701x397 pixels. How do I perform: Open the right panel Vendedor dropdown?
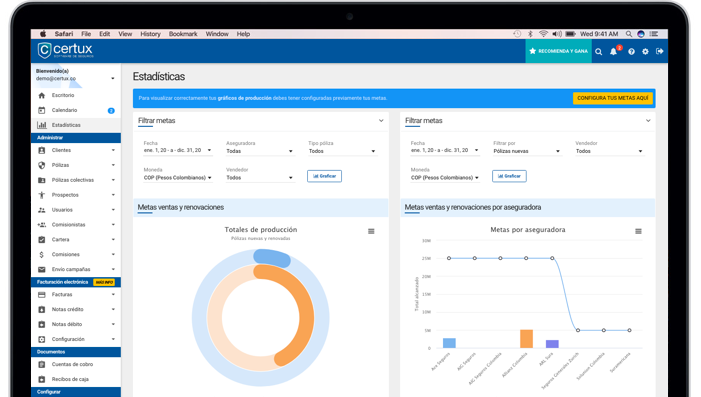coord(609,151)
